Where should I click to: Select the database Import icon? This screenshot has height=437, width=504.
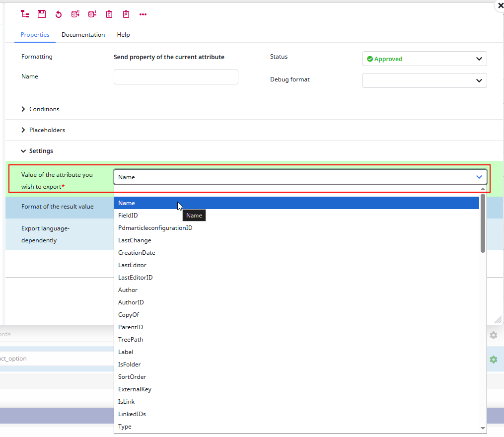(92, 14)
